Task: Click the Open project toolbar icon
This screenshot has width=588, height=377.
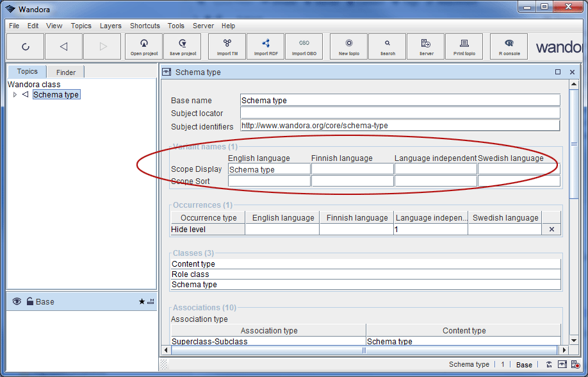Action: (144, 47)
